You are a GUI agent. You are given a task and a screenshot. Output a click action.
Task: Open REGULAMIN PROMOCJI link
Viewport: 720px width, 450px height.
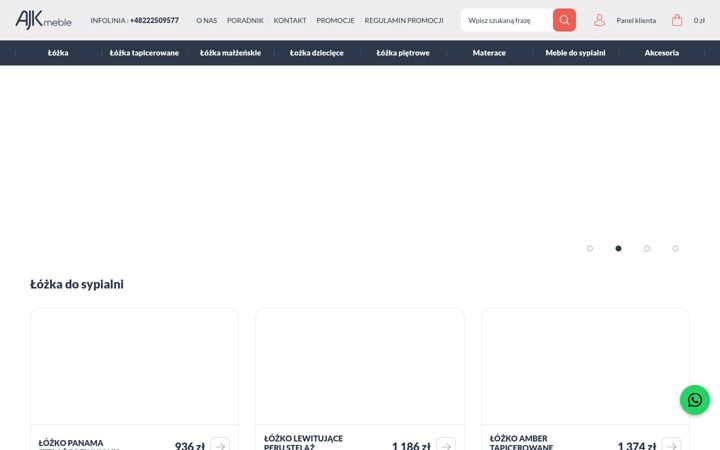coord(404,20)
